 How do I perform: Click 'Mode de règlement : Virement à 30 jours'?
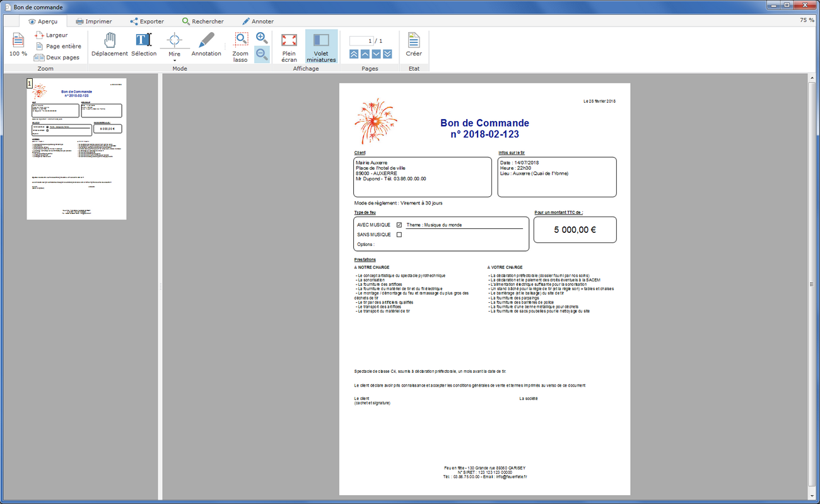[x=399, y=203]
